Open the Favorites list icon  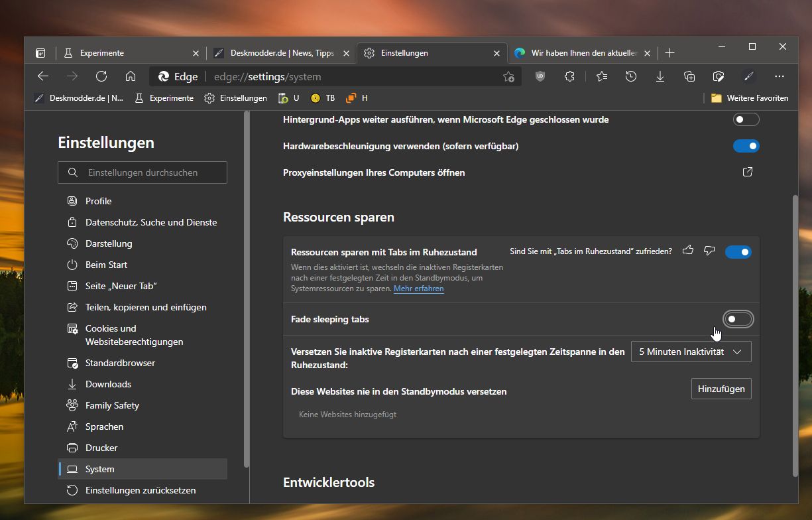coord(602,76)
